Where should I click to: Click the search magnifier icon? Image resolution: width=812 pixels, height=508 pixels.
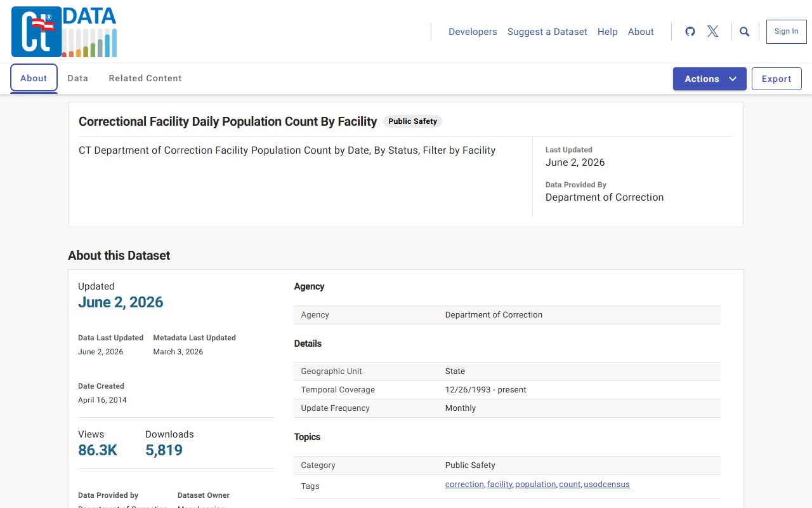[x=745, y=32]
